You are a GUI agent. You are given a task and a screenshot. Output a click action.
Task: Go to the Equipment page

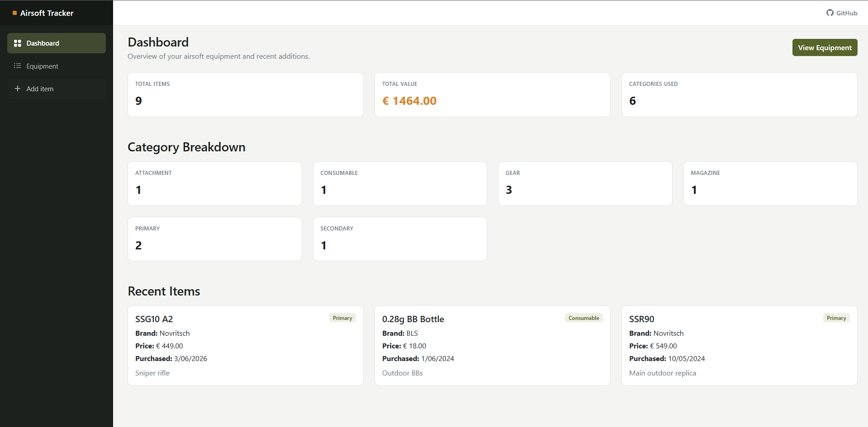tap(57, 66)
